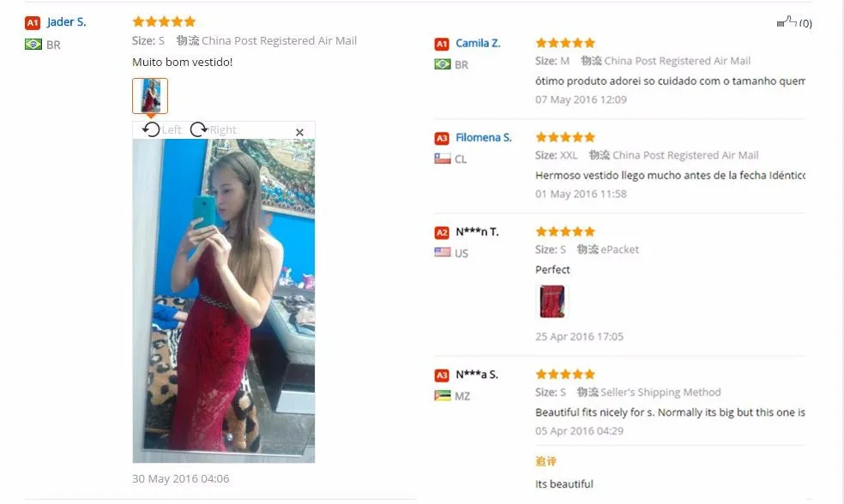Click N***n T.'s A2 level badge
This screenshot has width=844, height=504.
pos(442,232)
